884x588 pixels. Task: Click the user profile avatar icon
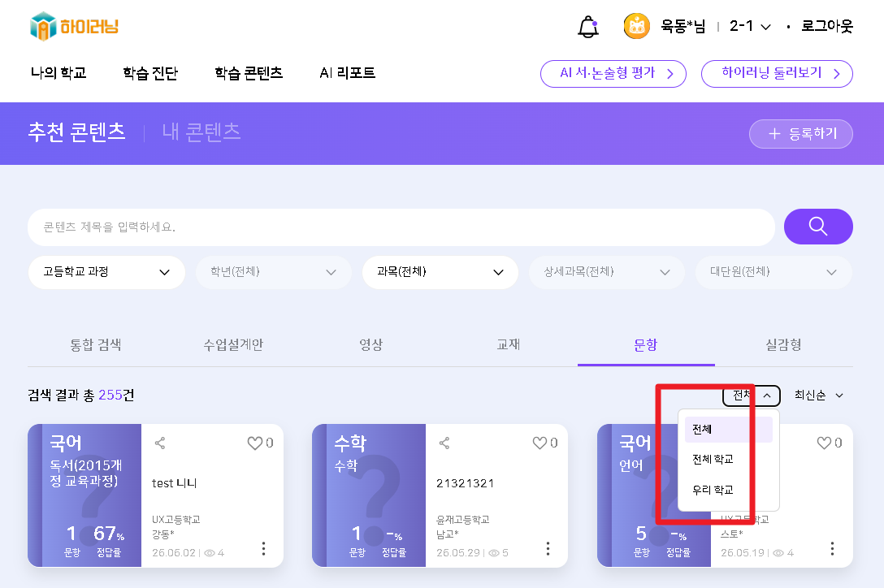coord(636,26)
